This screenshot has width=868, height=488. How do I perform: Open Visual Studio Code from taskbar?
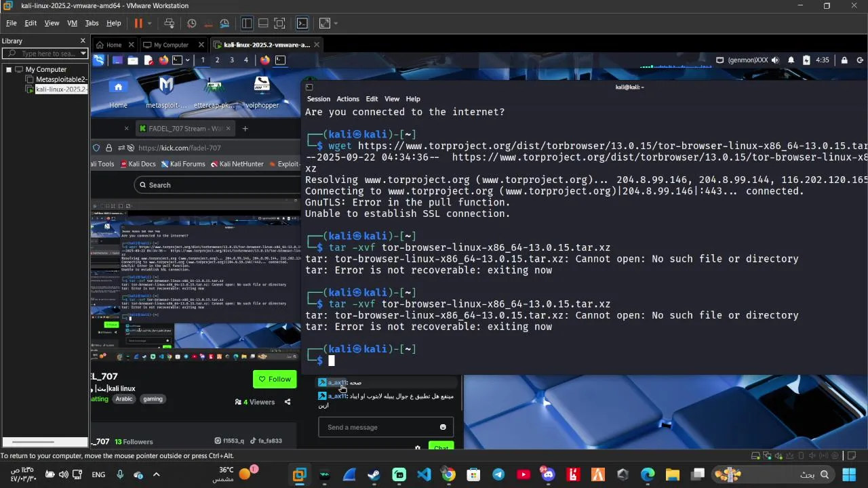(424, 474)
